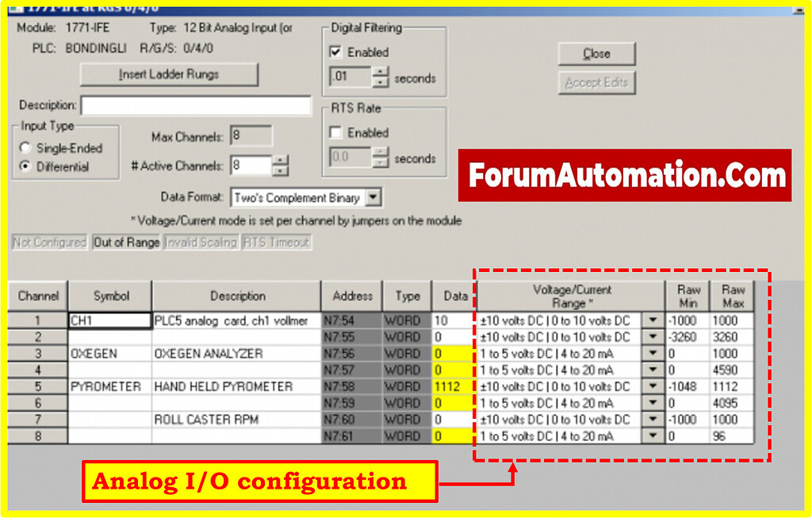Image resolution: width=812 pixels, height=518 pixels.
Task: Select the Single-Ended input type
Action: click(x=24, y=148)
